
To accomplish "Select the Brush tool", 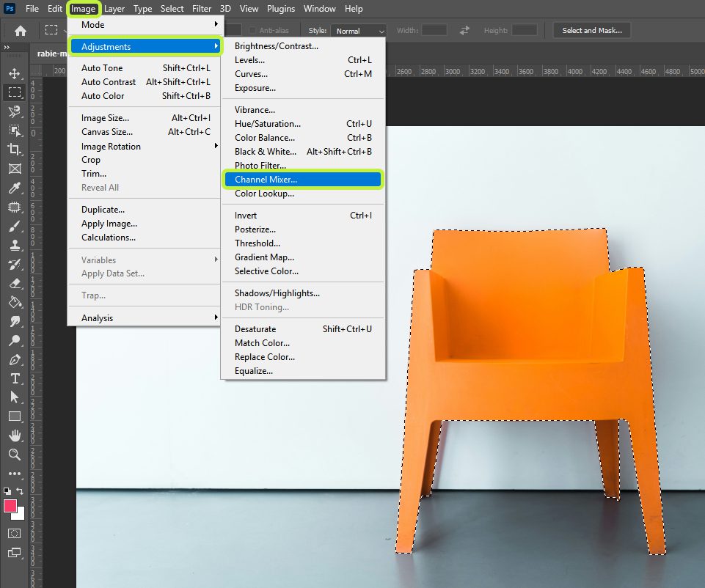I will click(x=15, y=226).
